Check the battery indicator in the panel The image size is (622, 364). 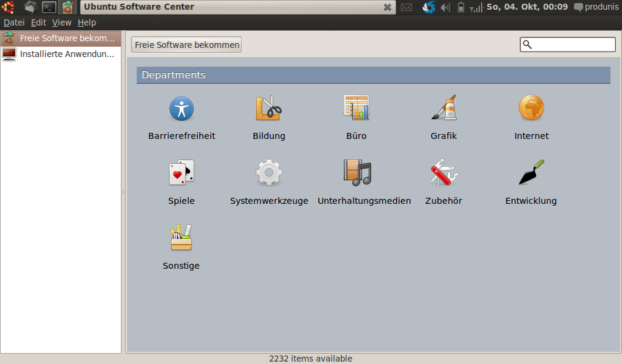coord(461,7)
